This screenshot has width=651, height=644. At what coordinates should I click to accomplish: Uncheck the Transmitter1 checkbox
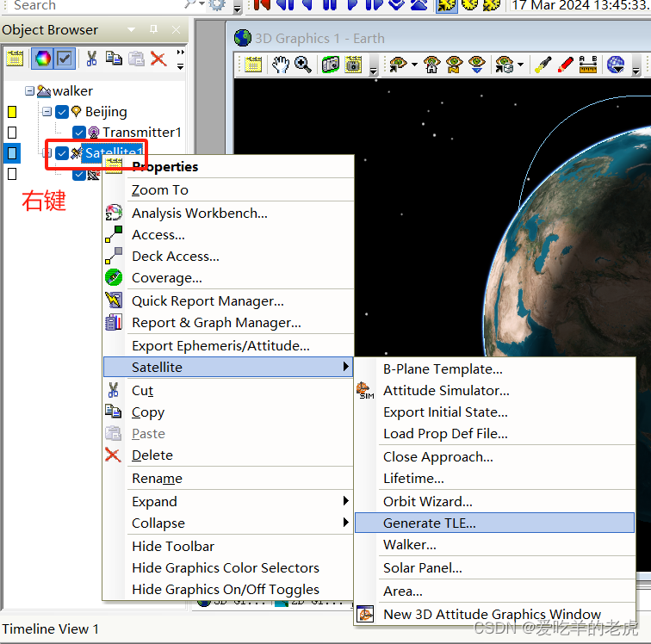pos(79,132)
